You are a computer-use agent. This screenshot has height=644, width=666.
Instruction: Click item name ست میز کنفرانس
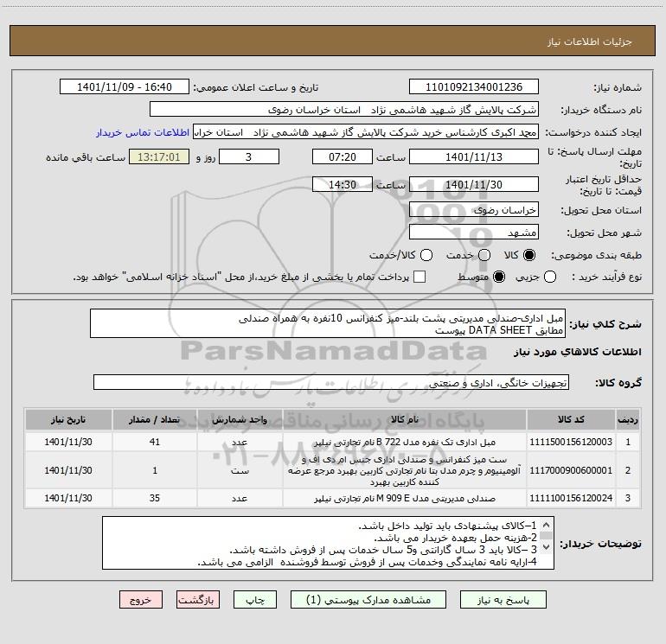point(405,470)
